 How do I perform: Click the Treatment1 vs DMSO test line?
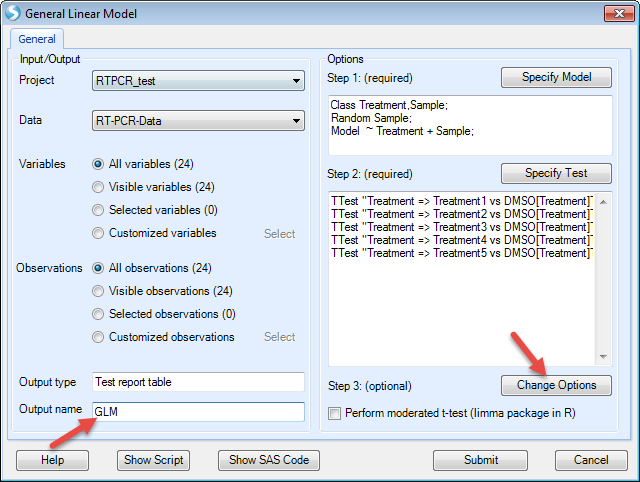coord(462,201)
